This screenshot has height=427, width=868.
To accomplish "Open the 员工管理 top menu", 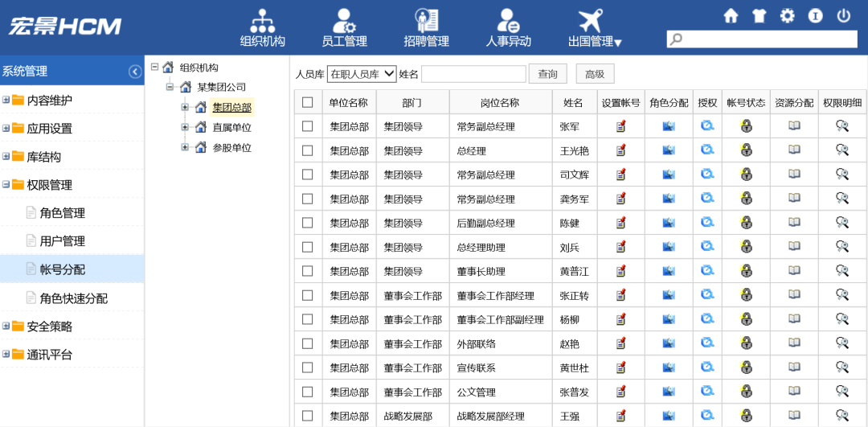I will (x=344, y=27).
